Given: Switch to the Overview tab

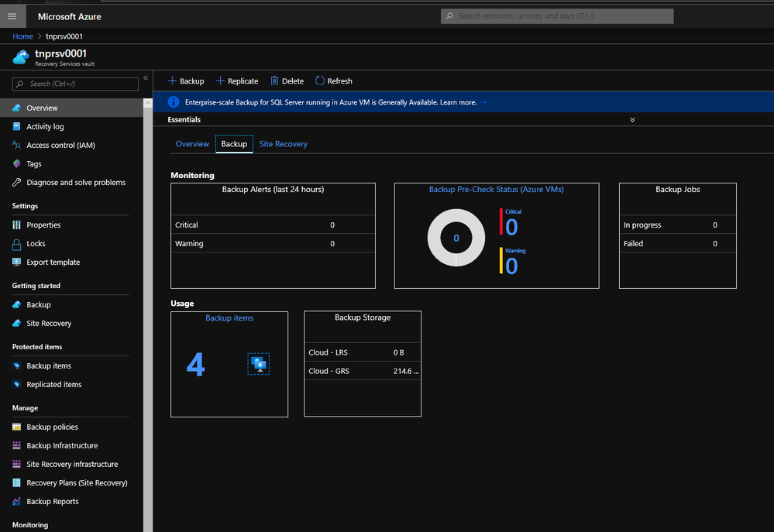Looking at the screenshot, I should click(192, 144).
